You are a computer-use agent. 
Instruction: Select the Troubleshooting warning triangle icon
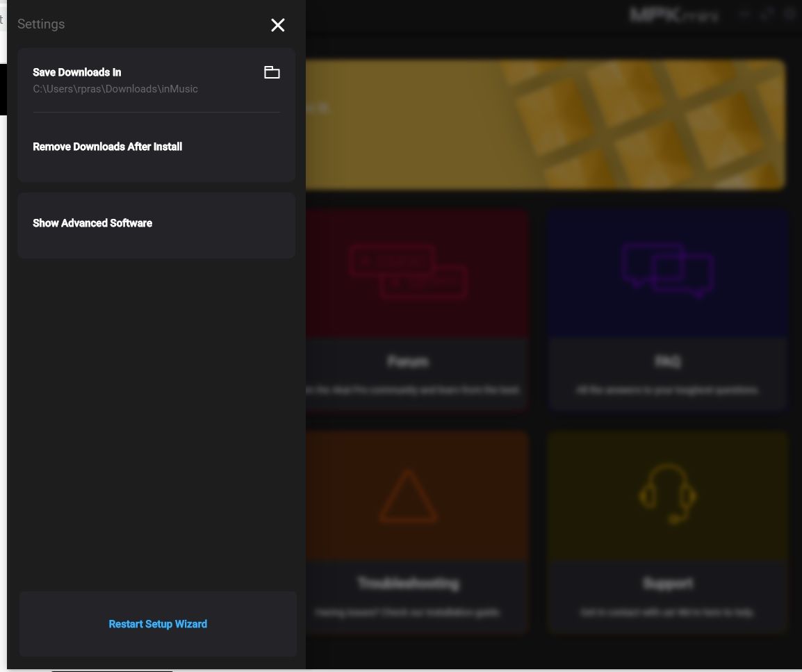tap(409, 495)
